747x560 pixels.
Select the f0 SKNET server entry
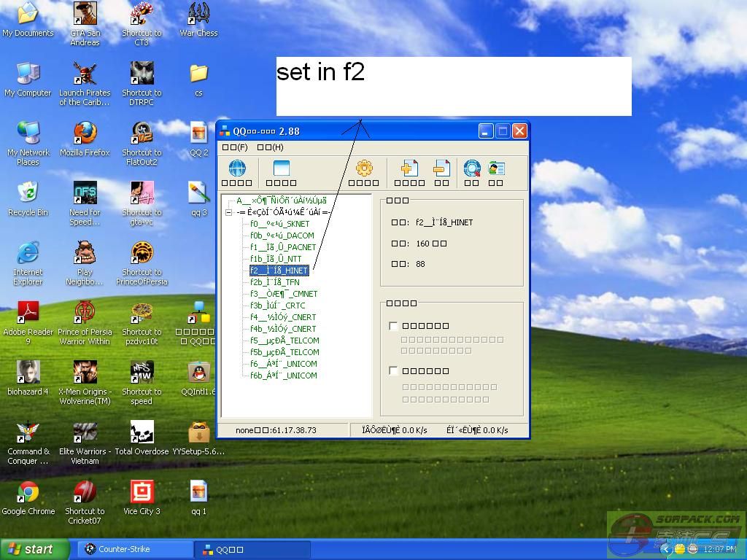click(x=279, y=224)
